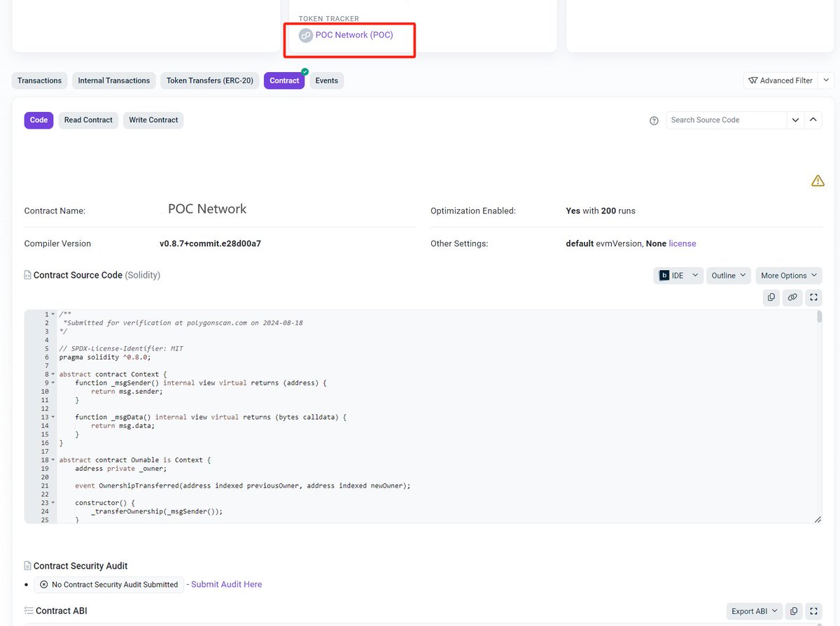Collapse the comment block at line 1
The width and height of the screenshot is (840, 626).
(53, 315)
